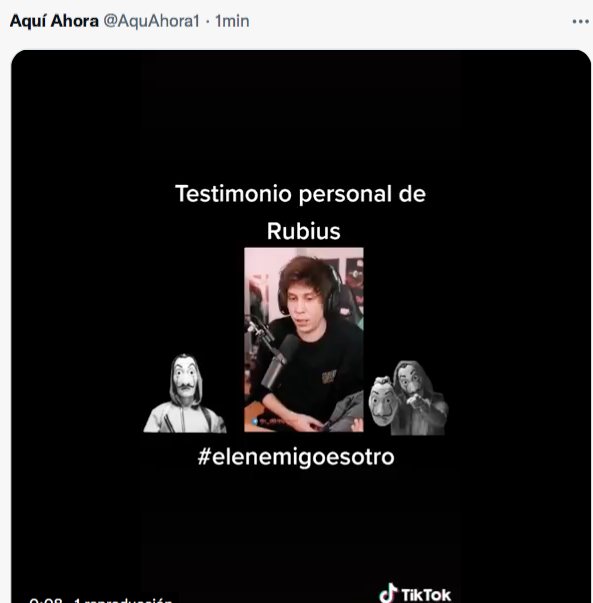Click the "Testimonio personal de" caption line
The width and height of the screenshot is (593, 603).
click(300, 193)
